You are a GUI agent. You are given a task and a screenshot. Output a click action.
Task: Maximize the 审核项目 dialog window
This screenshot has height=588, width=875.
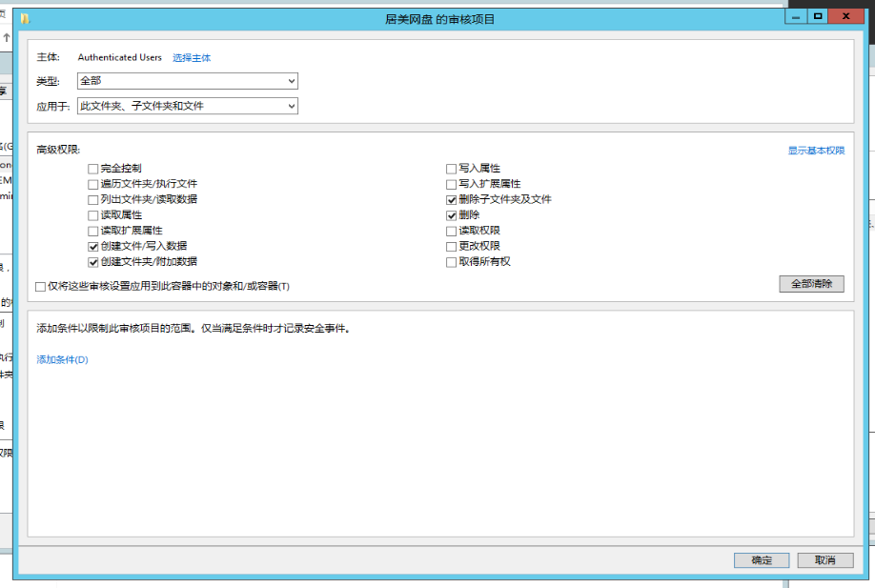818,16
